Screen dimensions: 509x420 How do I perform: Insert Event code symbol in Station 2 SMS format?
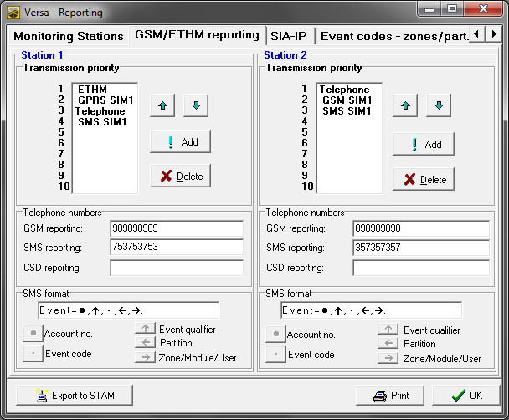[276, 354]
